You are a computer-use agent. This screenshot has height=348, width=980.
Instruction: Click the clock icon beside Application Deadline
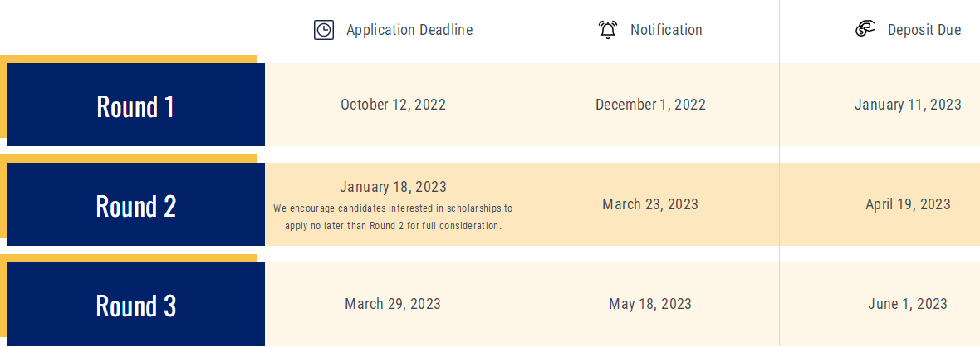point(324,30)
